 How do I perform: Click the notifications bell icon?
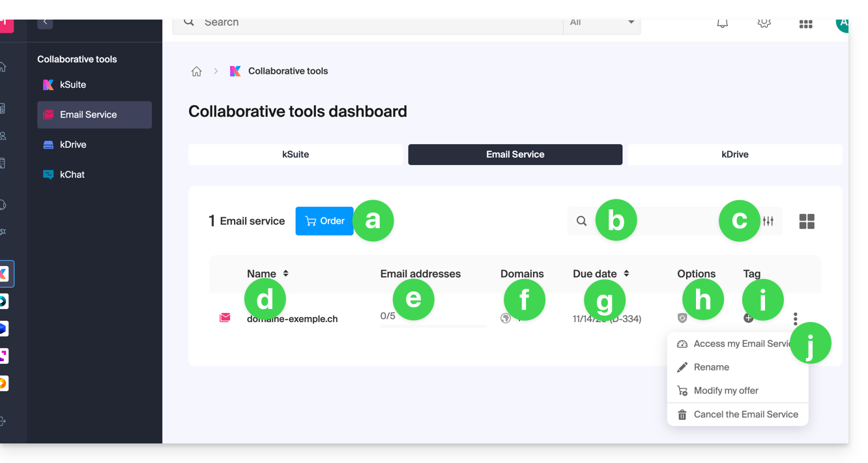[x=722, y=23]
